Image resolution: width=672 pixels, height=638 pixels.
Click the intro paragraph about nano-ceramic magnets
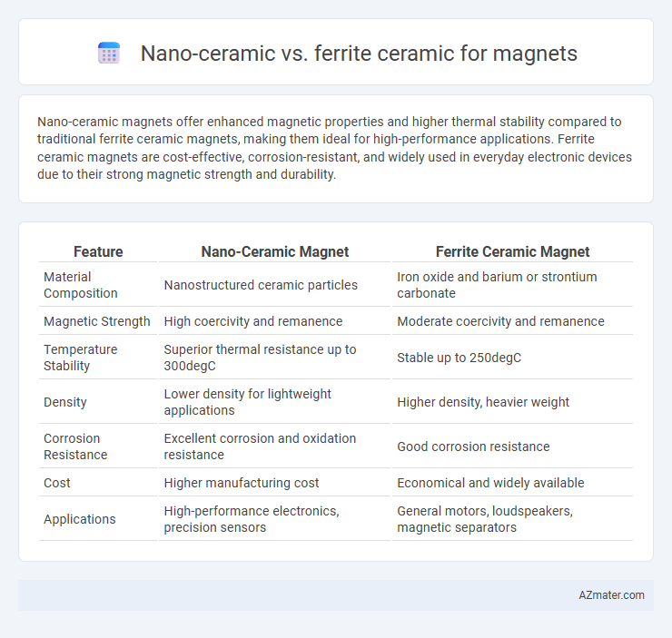334,148
